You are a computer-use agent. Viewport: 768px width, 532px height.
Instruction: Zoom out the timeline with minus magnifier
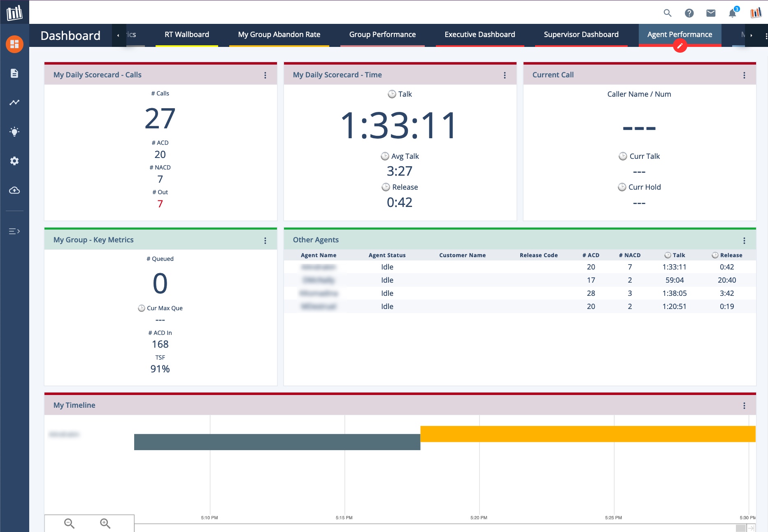69,523
